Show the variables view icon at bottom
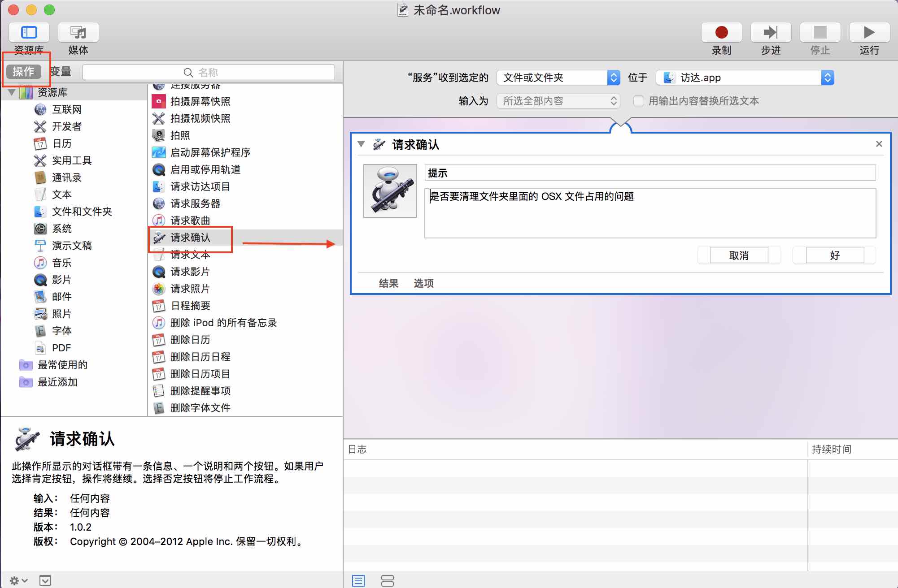The width and height of the screenshot is (898, 588). 387,581
